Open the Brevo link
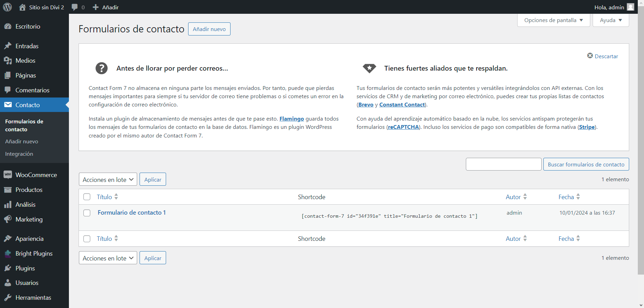Image resolution: width=644 pixels, height=308 pixels. (x=366, y=105)
